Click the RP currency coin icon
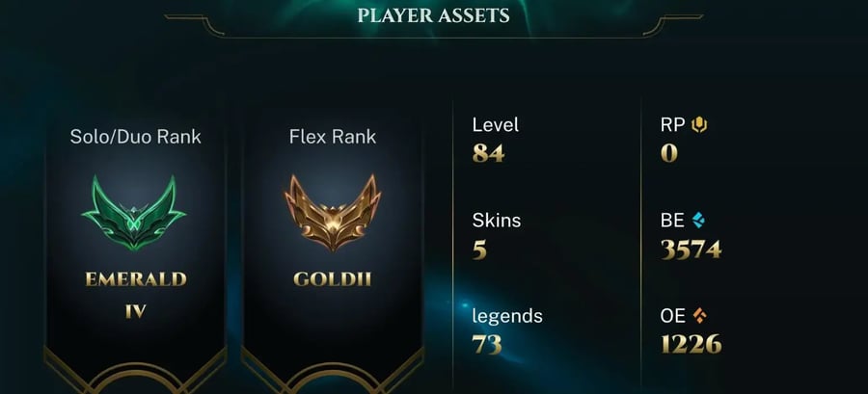This screenshot has height=394, width=868. tap(699, 125)
